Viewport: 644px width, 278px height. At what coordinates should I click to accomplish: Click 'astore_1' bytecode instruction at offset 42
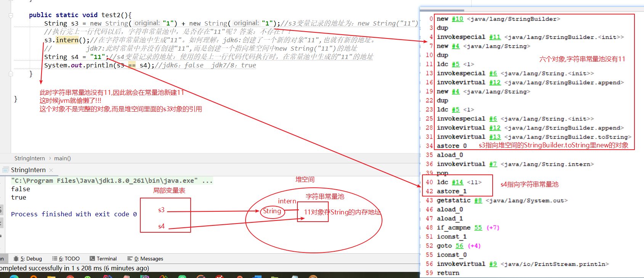[452, 191]
